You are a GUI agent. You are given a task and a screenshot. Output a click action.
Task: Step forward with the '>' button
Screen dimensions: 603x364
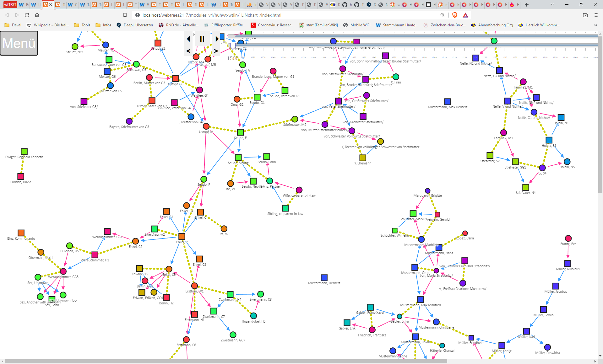tap(216, 51)
